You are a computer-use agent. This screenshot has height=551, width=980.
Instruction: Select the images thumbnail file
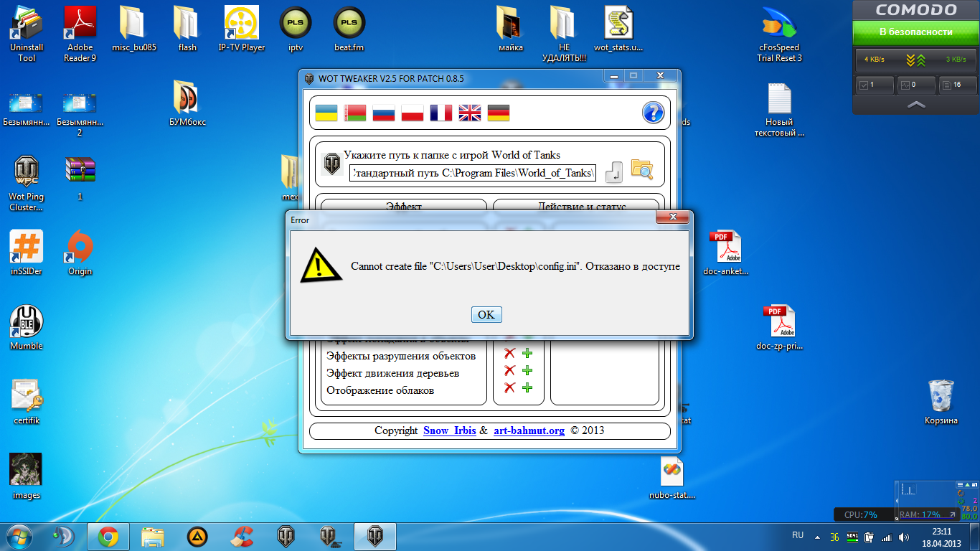click(x=27, y=476)
